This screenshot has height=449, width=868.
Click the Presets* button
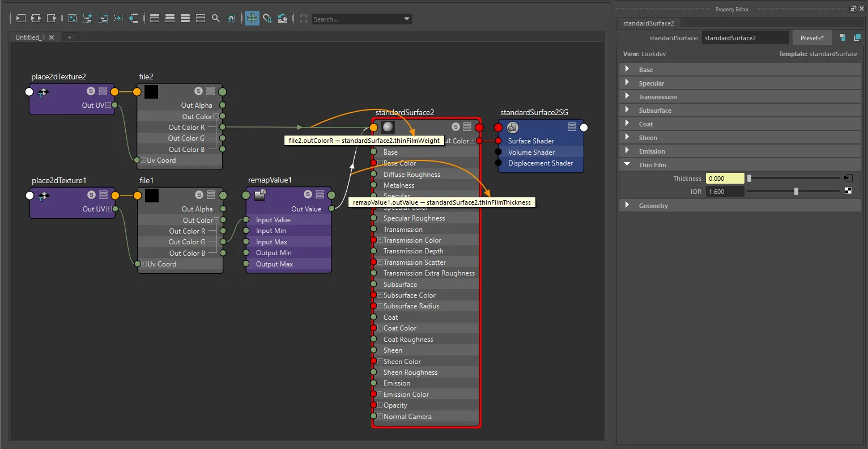(812, 38)
